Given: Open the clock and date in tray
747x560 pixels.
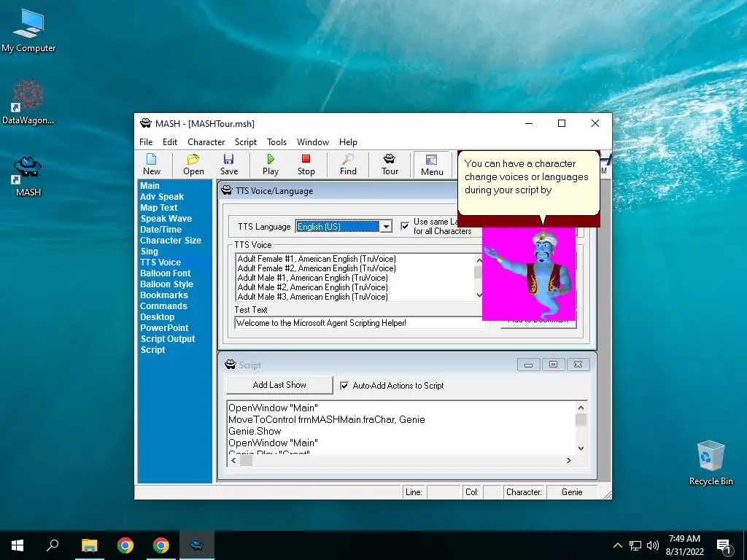Looking at the screenshot, I should 684,545.
